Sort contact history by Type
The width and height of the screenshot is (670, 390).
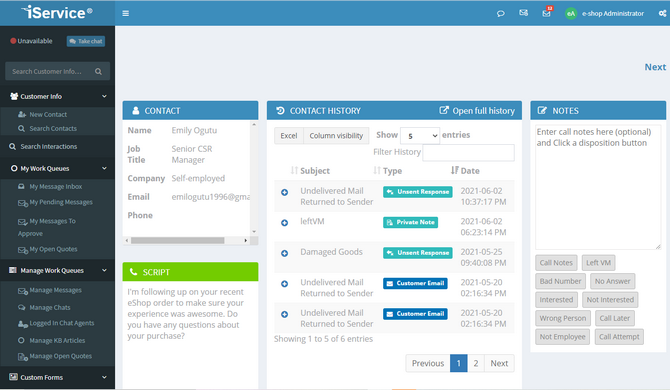(388, 171)
